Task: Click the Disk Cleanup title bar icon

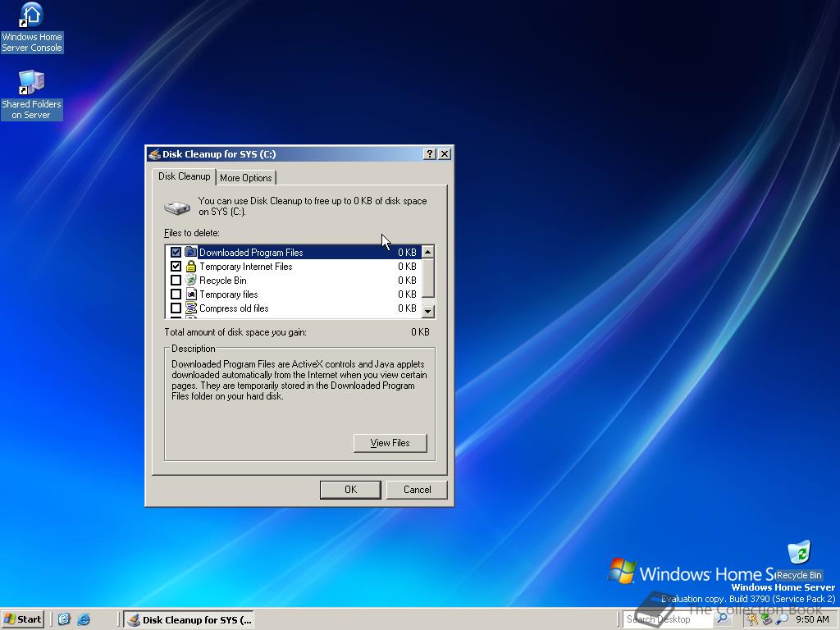Action: pyautogui.click(x=154, y=154)
